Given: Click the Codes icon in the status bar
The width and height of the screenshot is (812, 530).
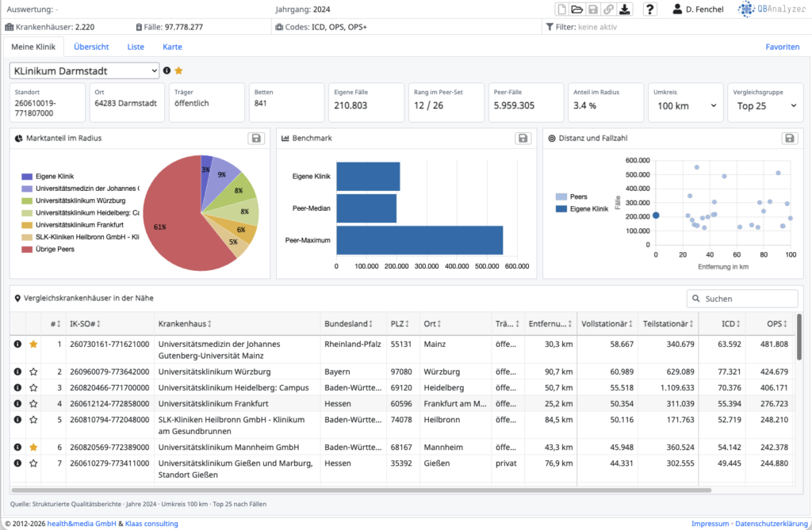Looking at the screenshot, I should pos(279,27).
